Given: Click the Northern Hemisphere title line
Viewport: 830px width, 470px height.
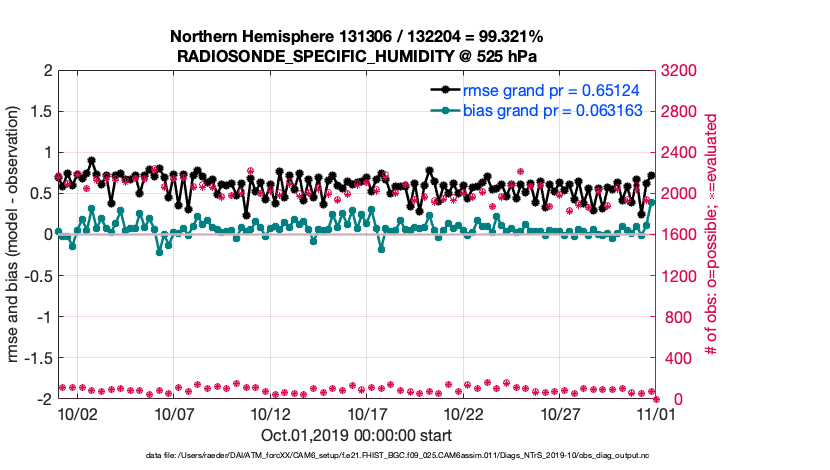Looking at the screenshot, I should [x=357, y=37].
